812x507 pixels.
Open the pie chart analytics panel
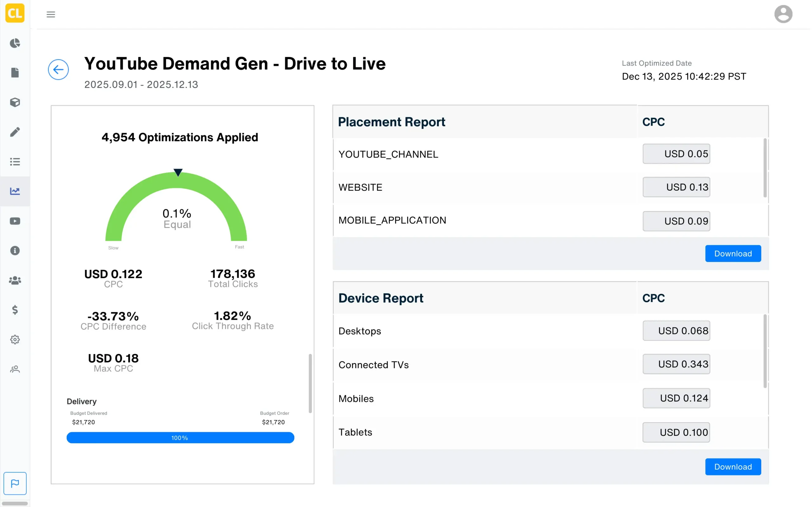click(15, 43)
